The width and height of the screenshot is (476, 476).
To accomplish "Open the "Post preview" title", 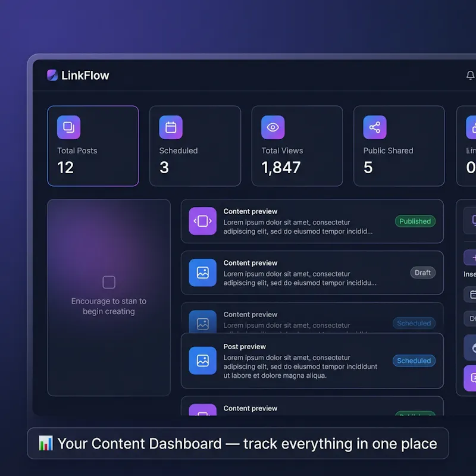I will 245,347.
